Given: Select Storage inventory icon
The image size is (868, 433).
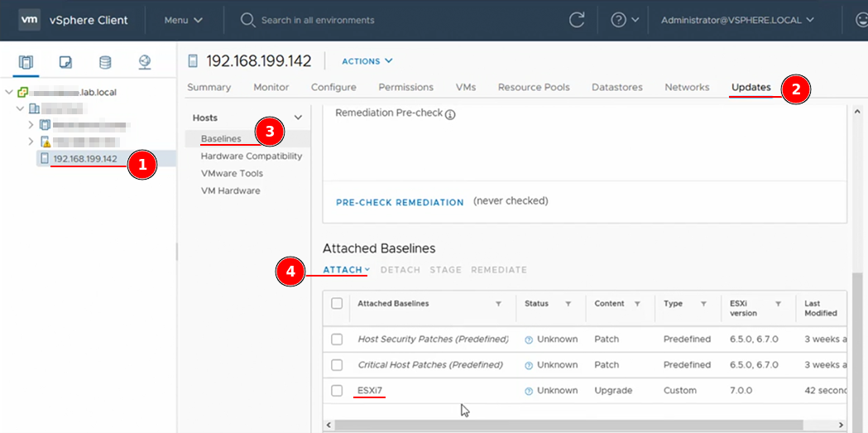Looking at the screenshot, I should coord(105,62).
